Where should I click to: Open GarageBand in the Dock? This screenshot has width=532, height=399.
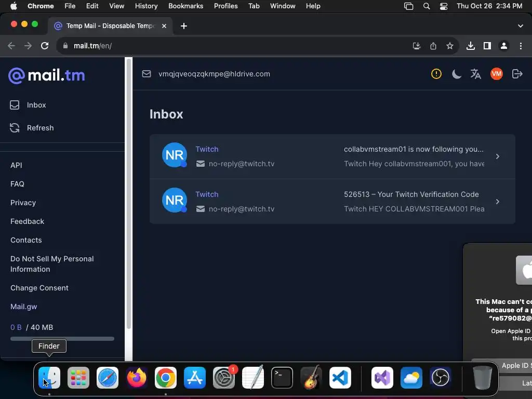(311, 378)
